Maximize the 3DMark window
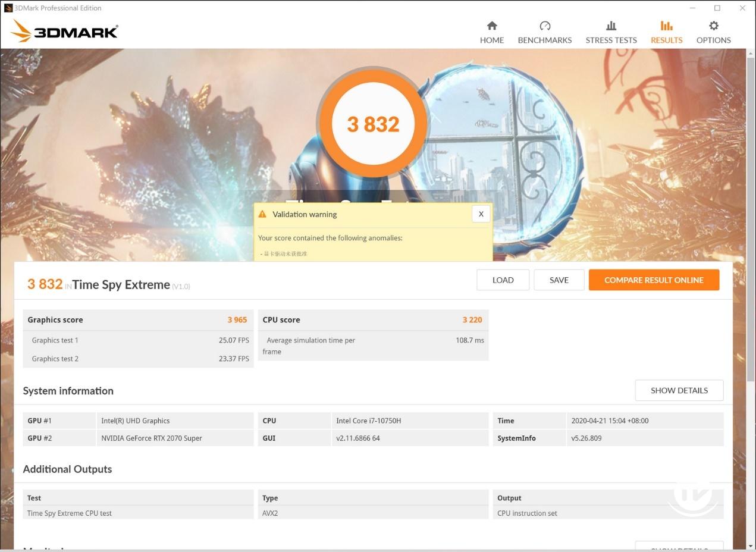The height and width of the screenshot is (552, 756). tap(717, 8)
